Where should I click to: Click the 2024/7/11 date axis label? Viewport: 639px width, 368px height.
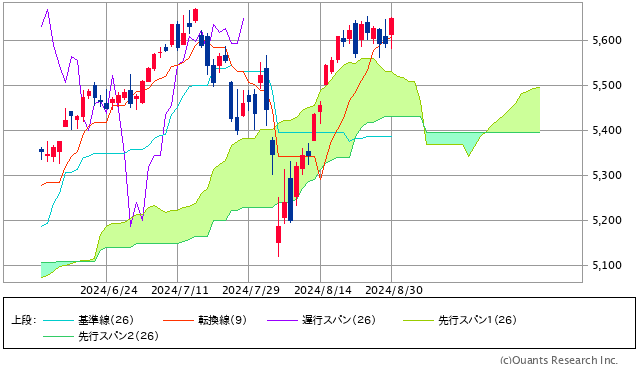(180, 290)
